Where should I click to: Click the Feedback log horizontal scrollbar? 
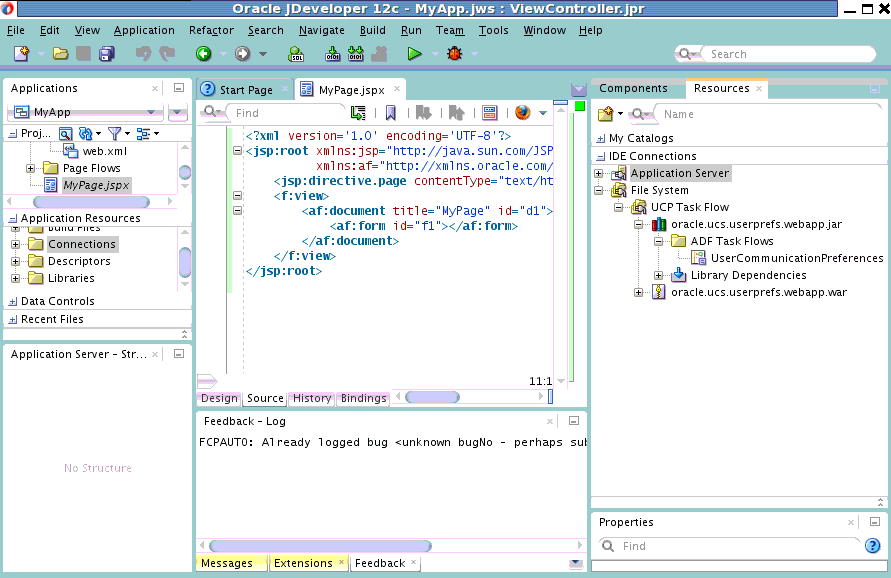pos(320,546)
